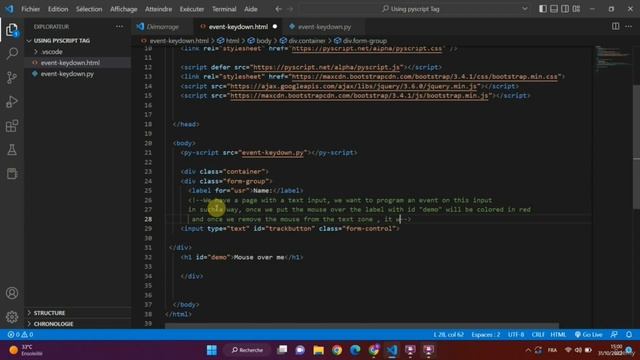Change indentation via Espaces: 2
Viewport: 640px width, 360px height.
486,335
